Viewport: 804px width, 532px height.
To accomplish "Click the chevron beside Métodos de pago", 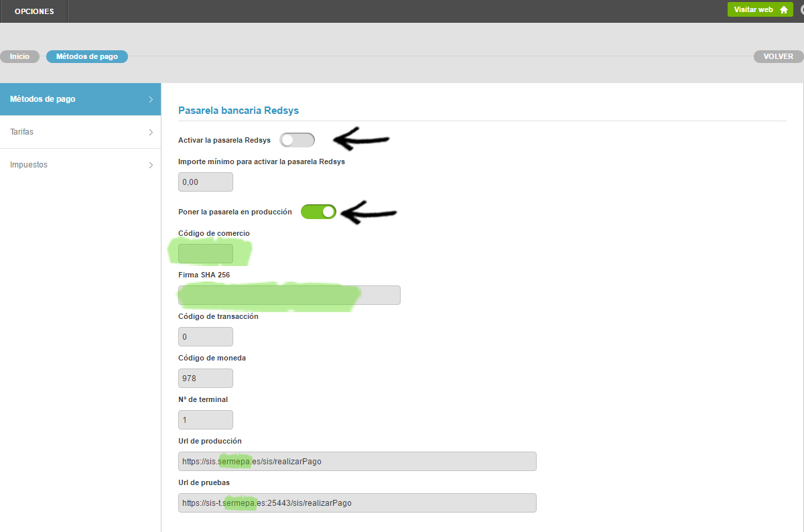I will (151, 99).
